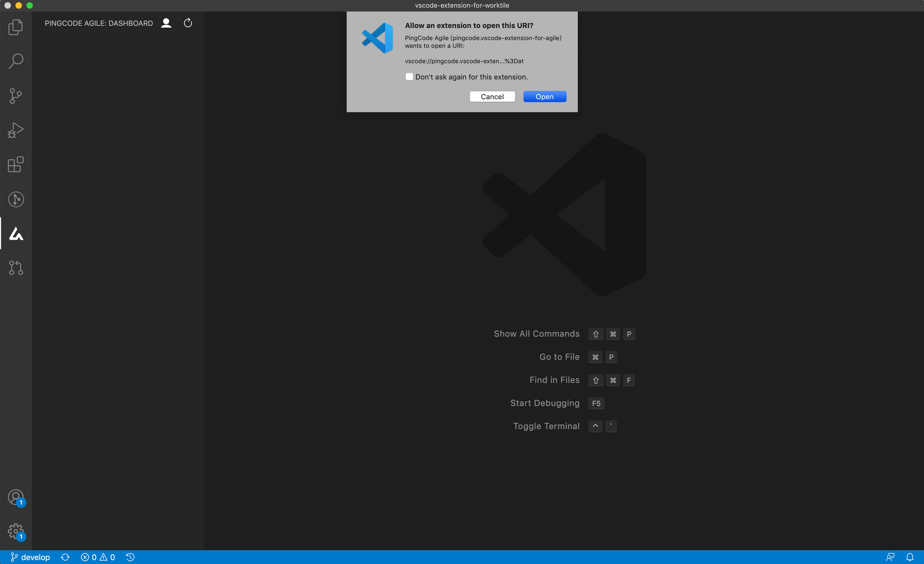
Task: Open errors and warnings count in status bar
Action: (x=98, y=557)
